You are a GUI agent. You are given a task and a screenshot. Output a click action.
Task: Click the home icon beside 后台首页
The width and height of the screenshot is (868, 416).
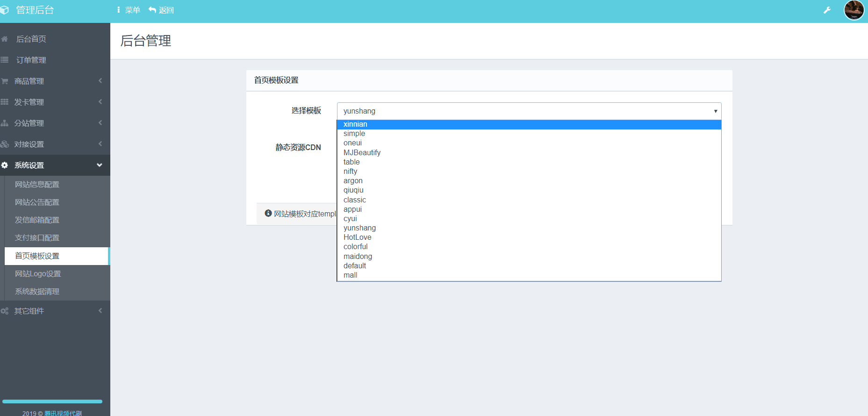pos(5,39)
